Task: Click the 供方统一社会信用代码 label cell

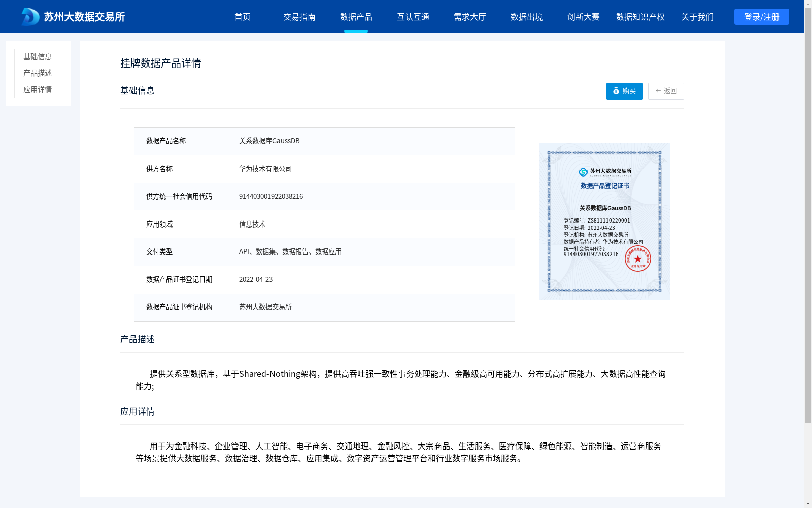Action: point(183,197)
